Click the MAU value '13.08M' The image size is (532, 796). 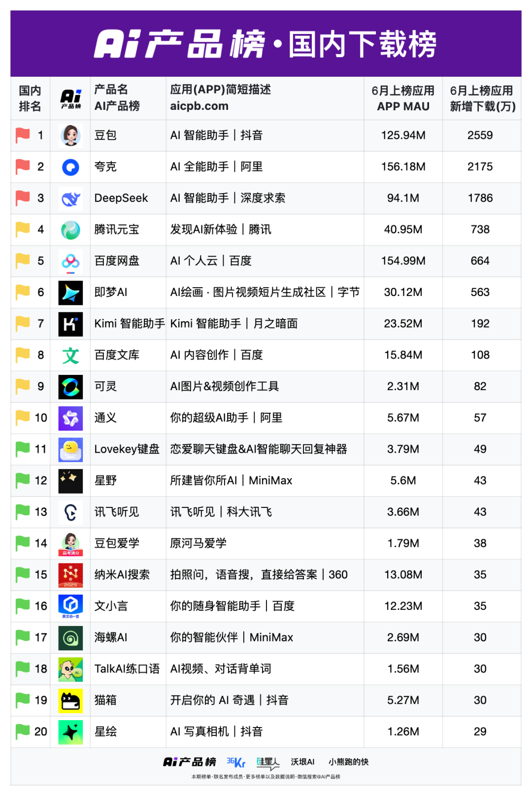[x=403, y=575]
